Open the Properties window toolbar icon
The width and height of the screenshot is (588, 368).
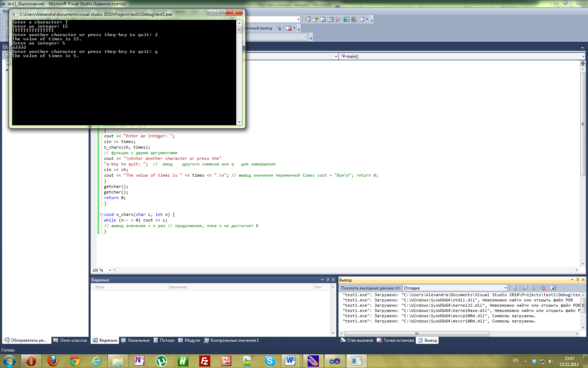[x=315, y=19]
